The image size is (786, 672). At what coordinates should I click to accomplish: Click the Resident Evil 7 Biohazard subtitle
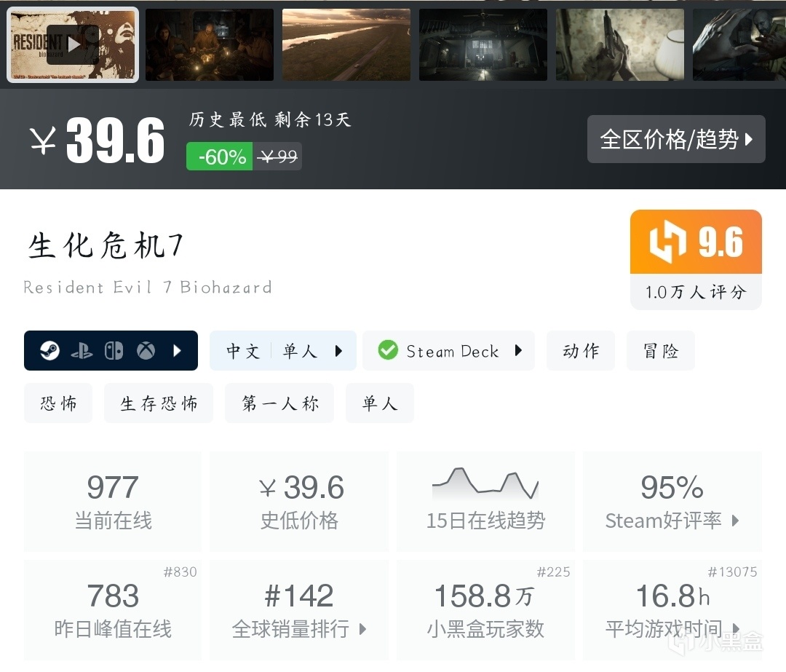[148, 288]
